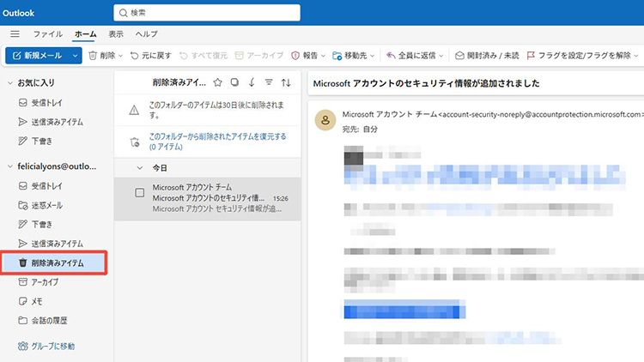
Task: Open the filter icon in message list header
Action: [x=269, y=82]
